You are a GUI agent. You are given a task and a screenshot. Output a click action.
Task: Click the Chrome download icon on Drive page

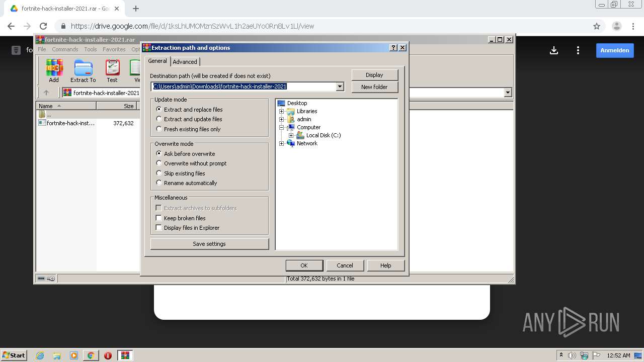[554, 50]
